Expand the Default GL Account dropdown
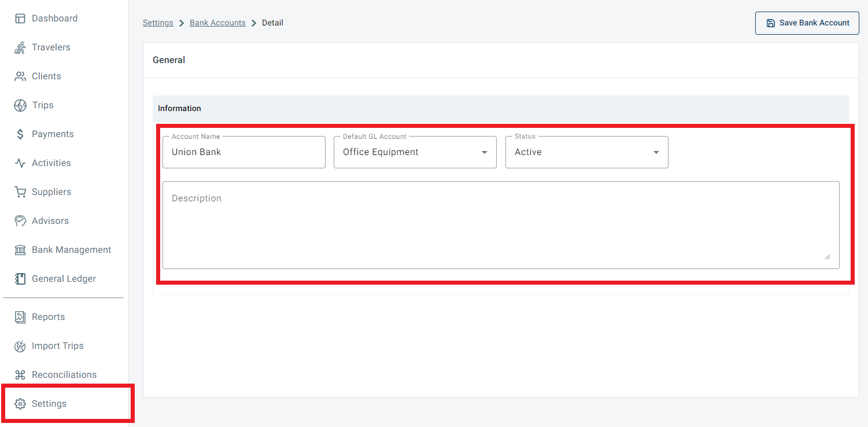868x427 pixels. tap(415, 152)
